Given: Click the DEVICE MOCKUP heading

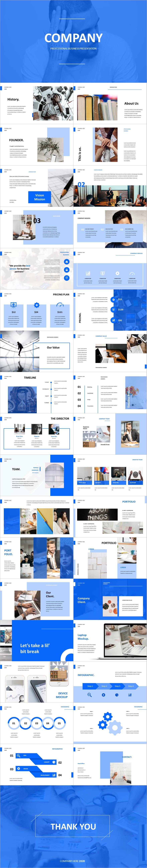Looking at the screenshot, I should pos(62,695).
